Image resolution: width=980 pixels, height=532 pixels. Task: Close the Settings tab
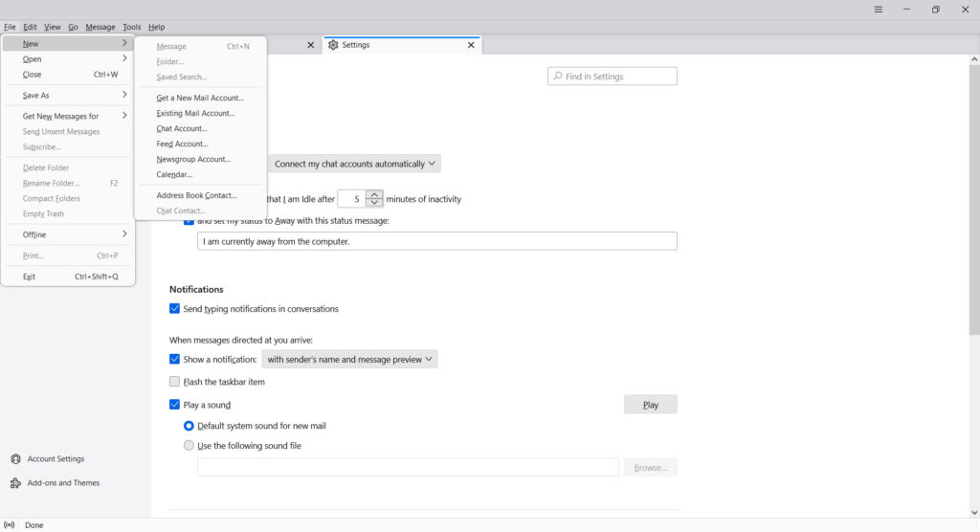click(471, 45)
